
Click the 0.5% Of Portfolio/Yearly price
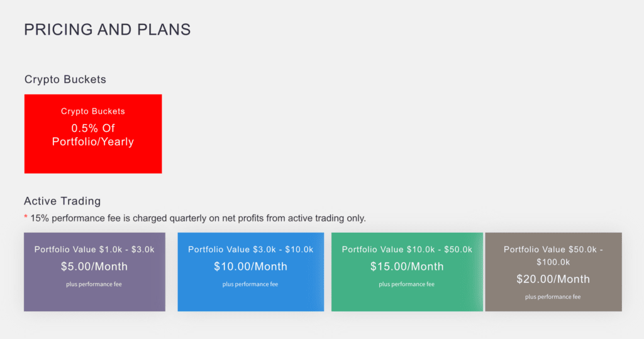point(93,135)
